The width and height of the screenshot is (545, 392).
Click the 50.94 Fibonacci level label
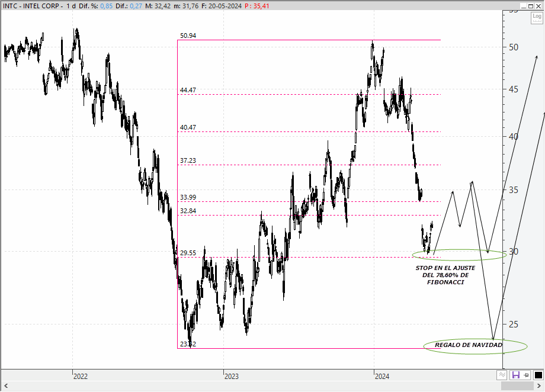(188, 36)
